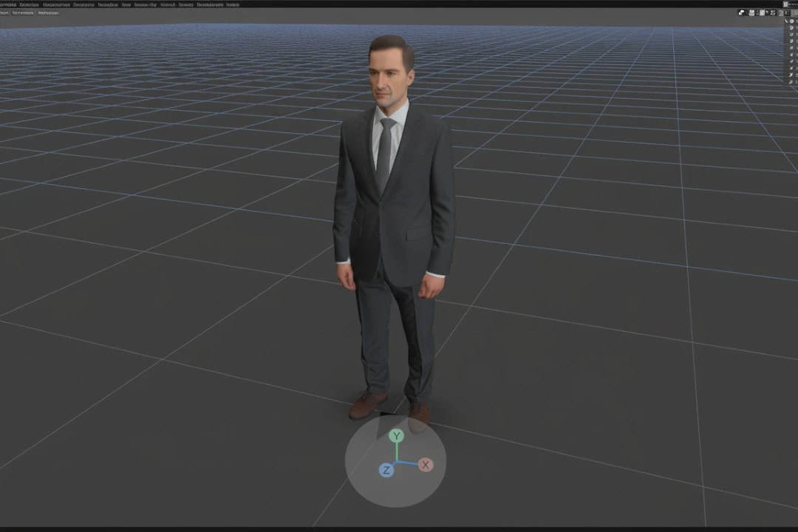The image size is (798, 532).
Task: Click the topmost icon in the right-side vertical strip
Action: [x=791, y=21]
